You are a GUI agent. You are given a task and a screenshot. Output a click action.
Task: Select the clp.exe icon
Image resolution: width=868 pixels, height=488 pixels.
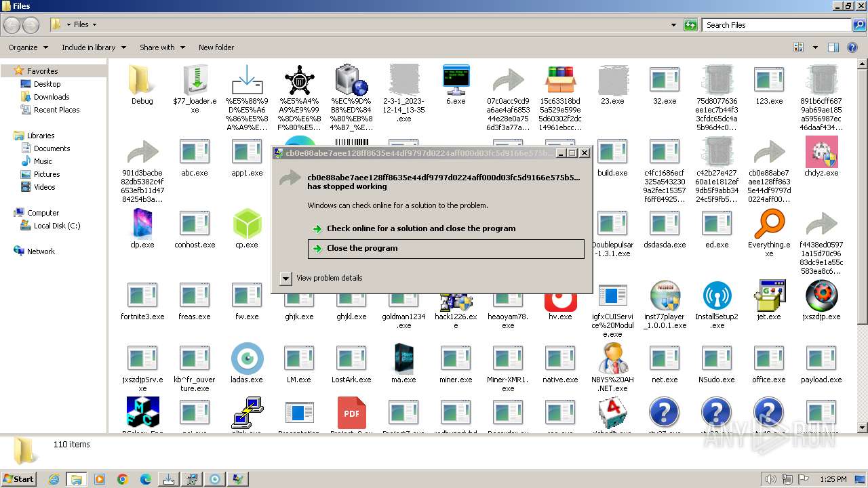coord(142,224)
